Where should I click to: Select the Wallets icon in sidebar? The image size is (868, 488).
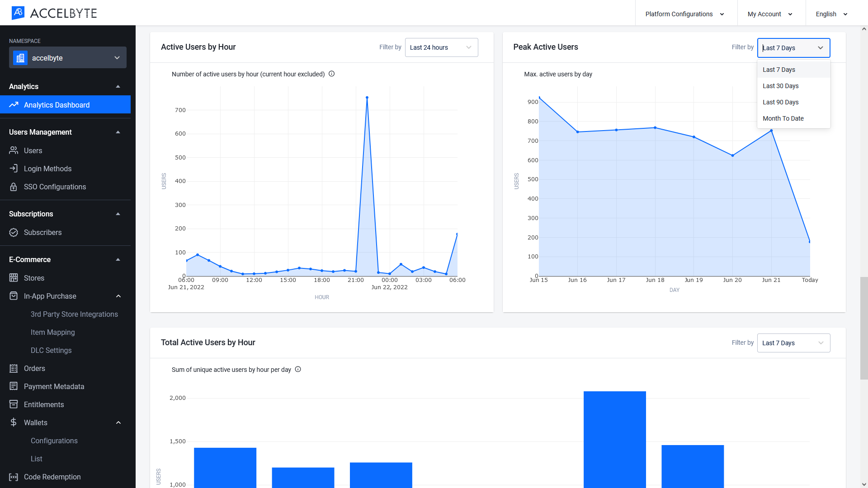coord(14,422)
